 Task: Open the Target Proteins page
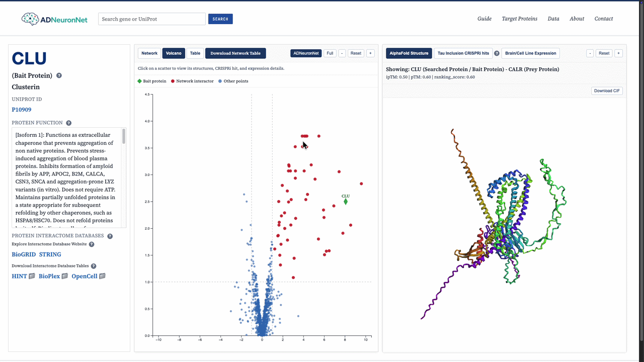[520, 19]
